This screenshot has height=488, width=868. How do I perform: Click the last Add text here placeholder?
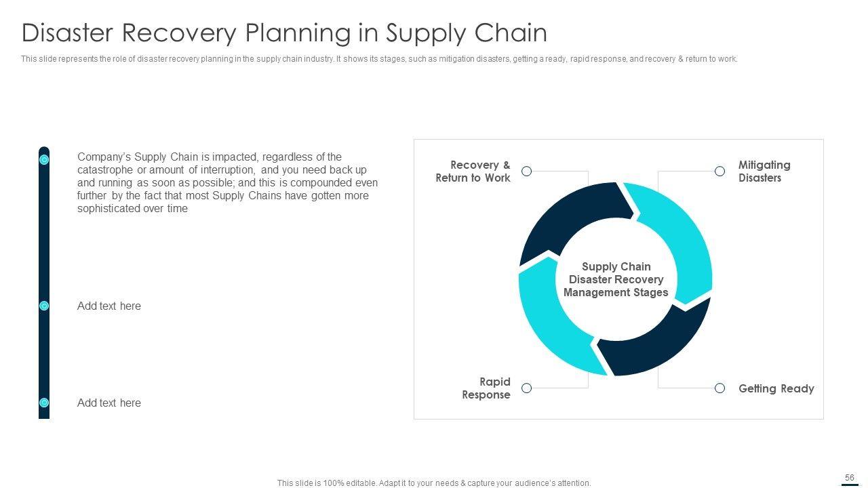click(109, 403)
